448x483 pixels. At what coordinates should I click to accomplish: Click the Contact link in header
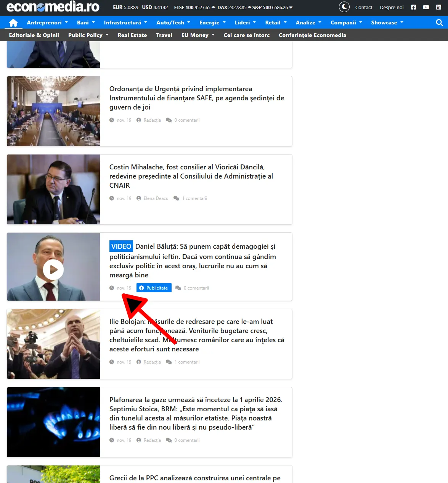[363, 7]
